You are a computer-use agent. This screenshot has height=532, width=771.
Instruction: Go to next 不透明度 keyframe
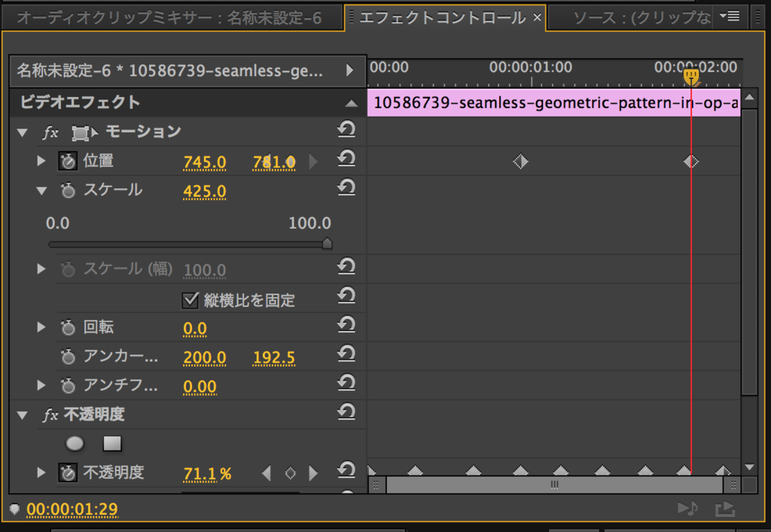click(313, 473)
